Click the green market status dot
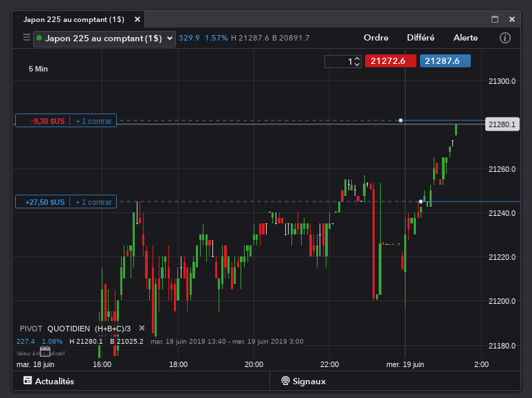The height and width of the screenshot is (398, 532). (x=39, y=38)
